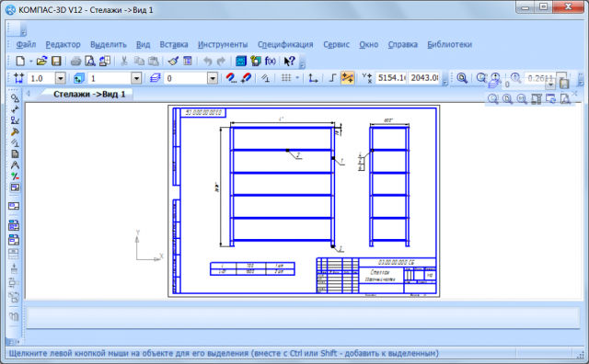Cut selection with scissors icon

[x=124, y=61]
